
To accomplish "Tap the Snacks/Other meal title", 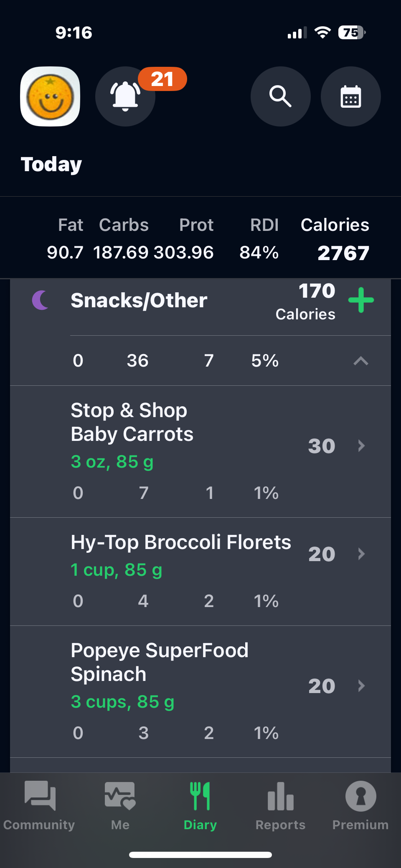I will [139, 301].
